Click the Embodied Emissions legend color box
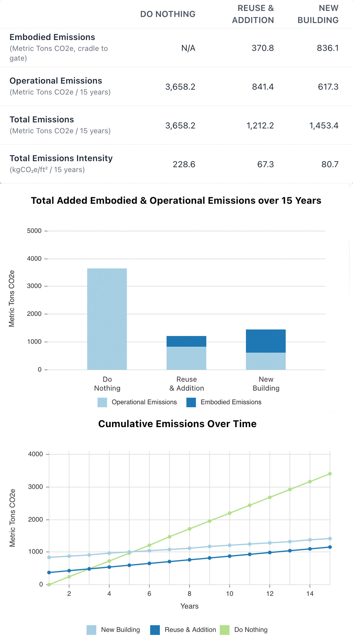The height and width of the screenshot is (644, 353). tap(191, 402)
